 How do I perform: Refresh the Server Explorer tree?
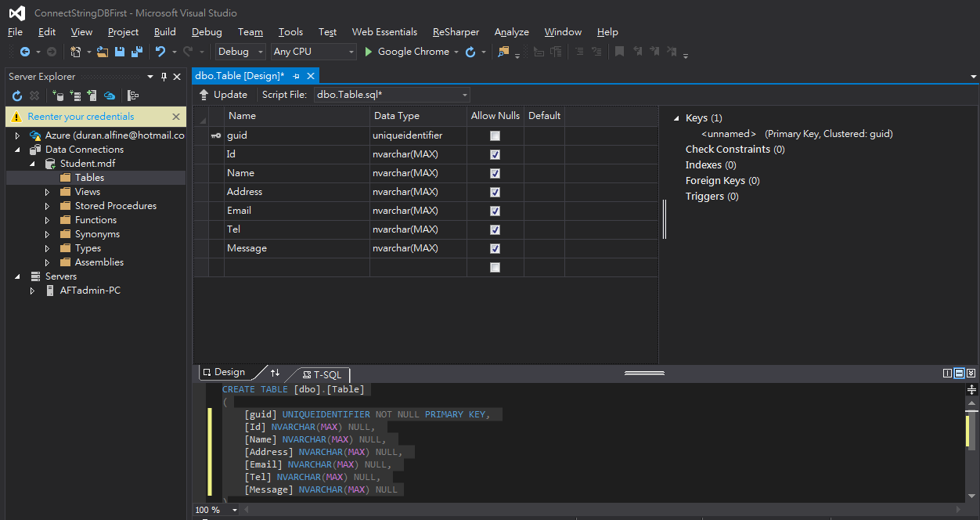[17, 96]
